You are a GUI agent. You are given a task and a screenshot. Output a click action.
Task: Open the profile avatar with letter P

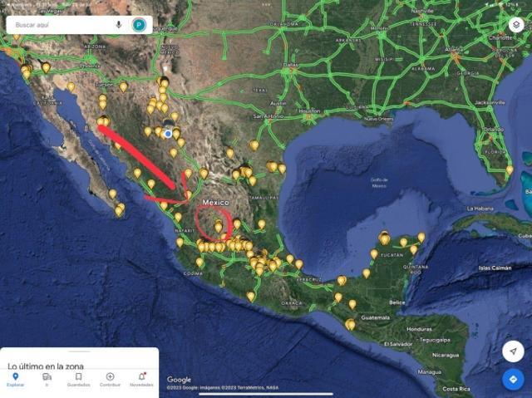click(x=139, y=25)
